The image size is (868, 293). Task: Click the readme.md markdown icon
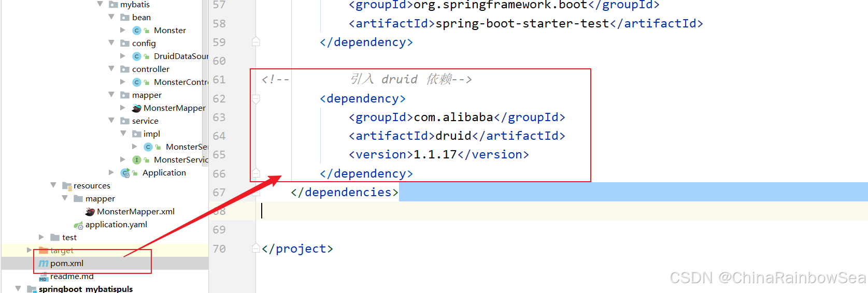click(44, 277)
